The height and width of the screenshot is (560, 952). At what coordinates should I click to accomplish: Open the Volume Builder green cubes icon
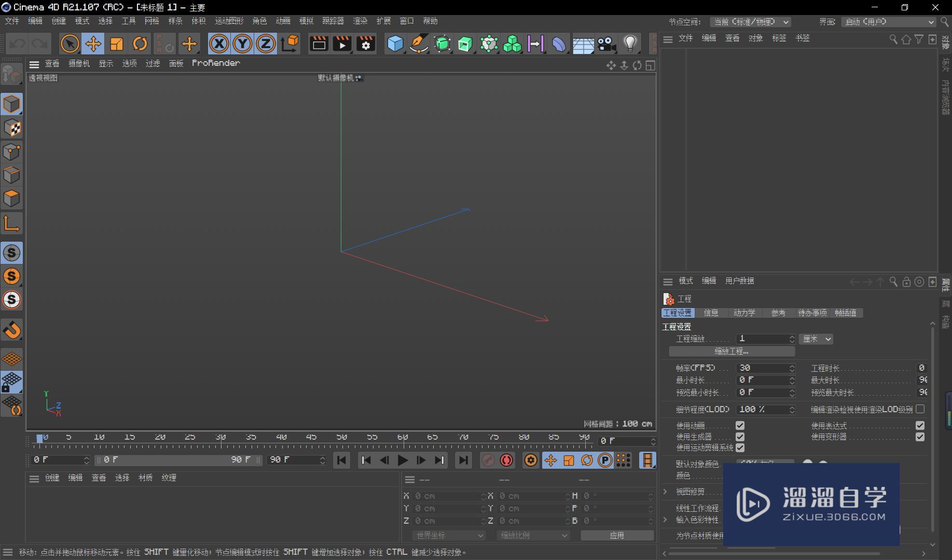pos(512,44)
